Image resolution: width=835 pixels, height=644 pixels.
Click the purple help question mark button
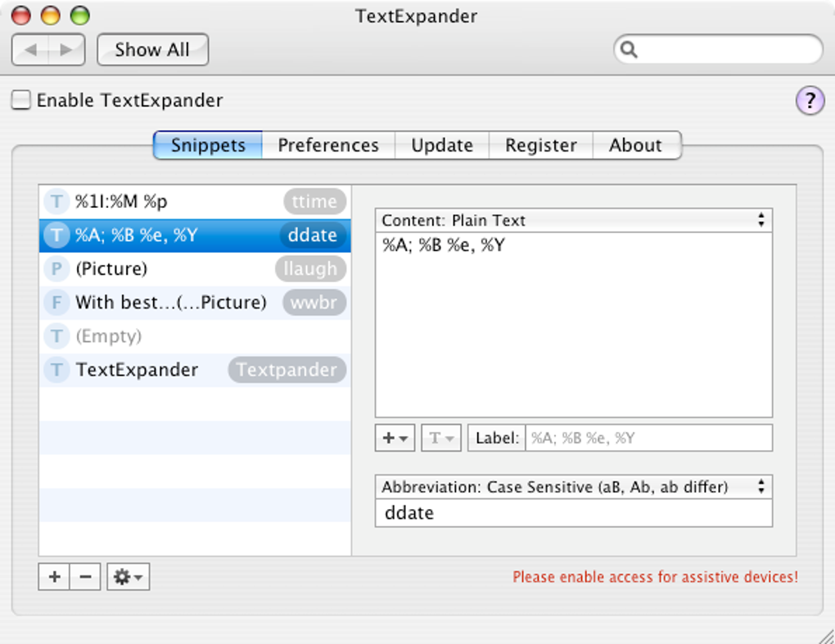click(810, 101)
